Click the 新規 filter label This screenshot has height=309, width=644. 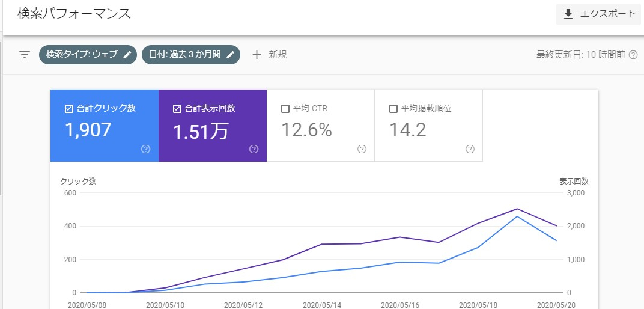click(x=278, y=55)
